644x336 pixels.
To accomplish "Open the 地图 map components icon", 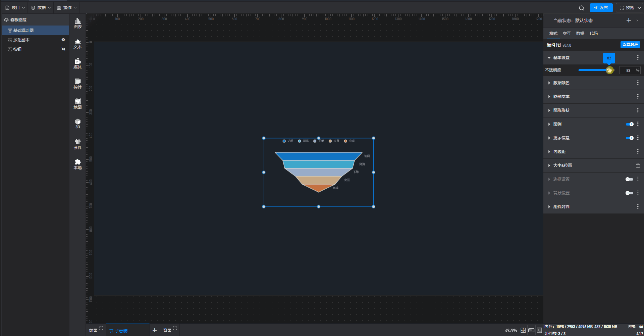I will [77, 104].
